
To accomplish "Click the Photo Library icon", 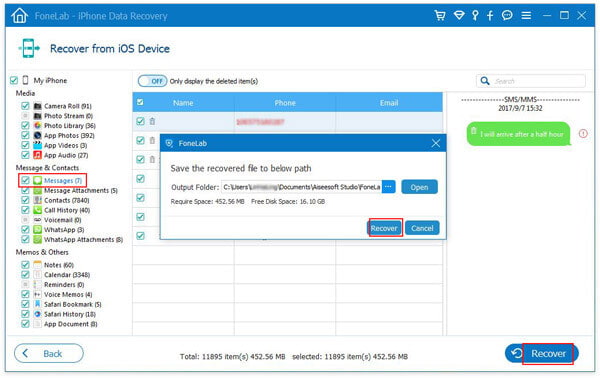I will point(38,125).
